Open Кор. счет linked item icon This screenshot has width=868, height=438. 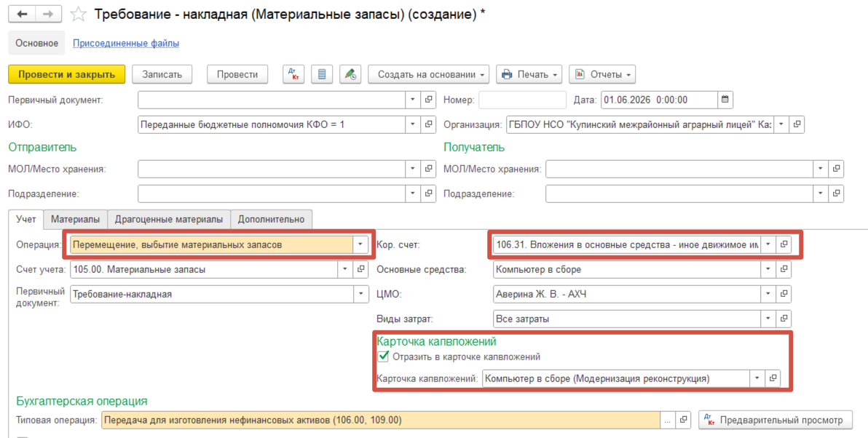pos(784,244)
